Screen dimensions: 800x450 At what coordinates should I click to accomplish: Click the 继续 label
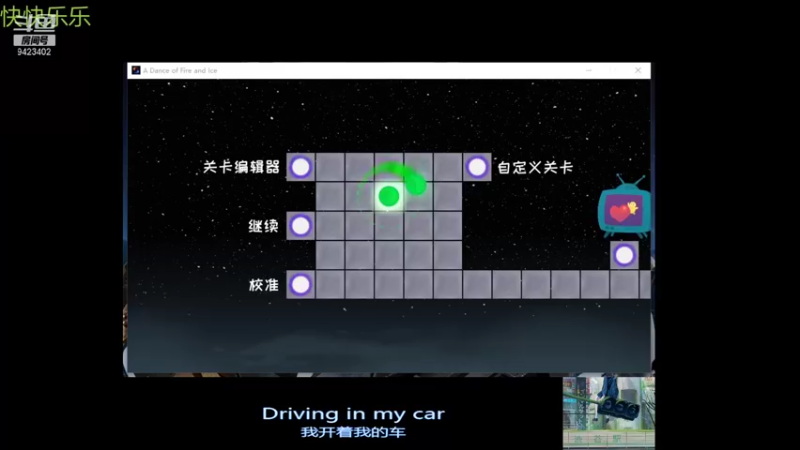click(263, 226)
